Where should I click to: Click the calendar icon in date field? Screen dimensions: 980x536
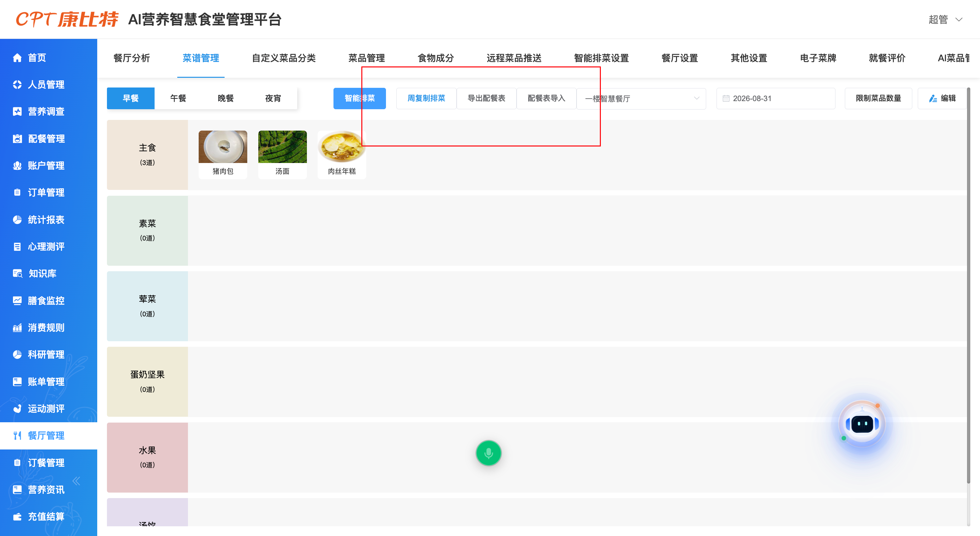(x=726, y=99)
